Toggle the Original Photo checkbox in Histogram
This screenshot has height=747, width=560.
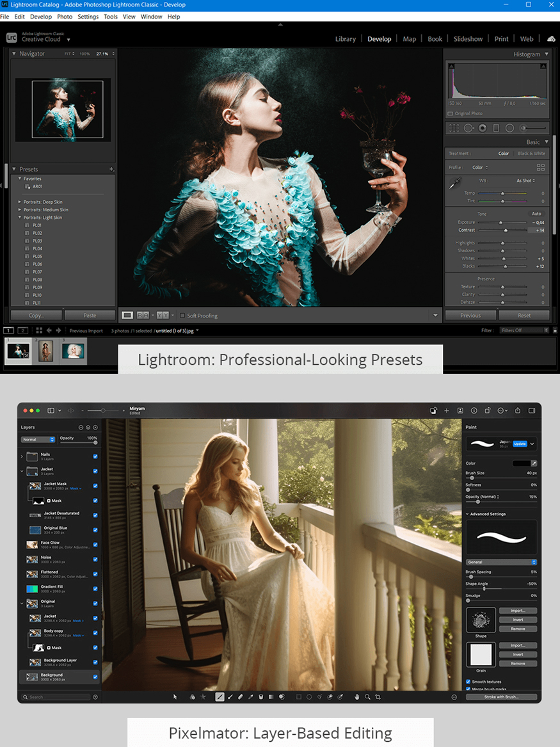pos(450,113)
